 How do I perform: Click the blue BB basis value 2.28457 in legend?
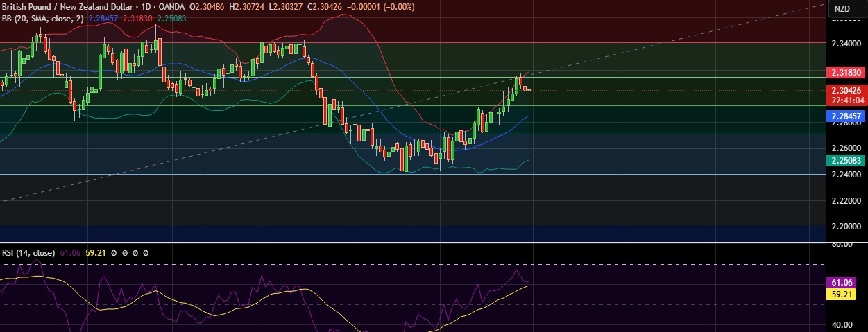(103, 19)
